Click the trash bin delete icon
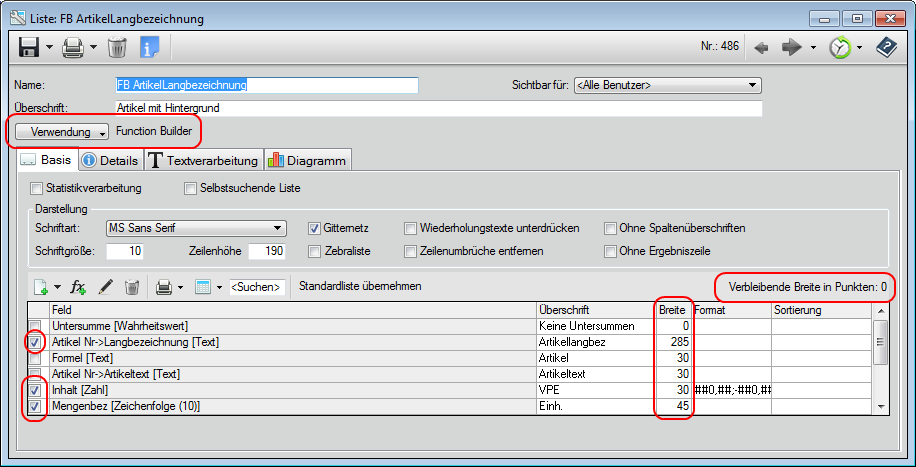Image resolution: width=916 pixels, height=467 pixels. pos(117,47)
